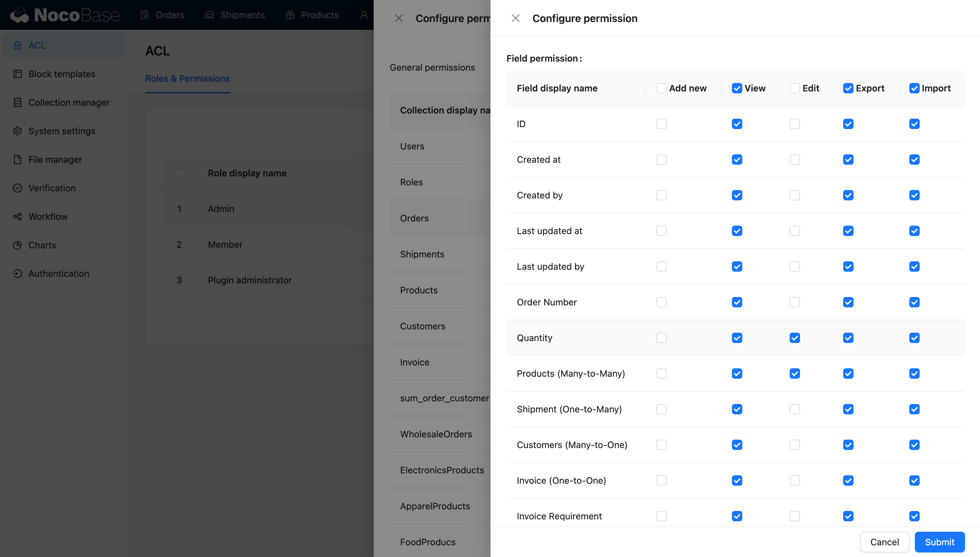The width and height of the screenshot is (980, 557).
Task: Select the Customers collection row
Action: (x=422, y=326)
